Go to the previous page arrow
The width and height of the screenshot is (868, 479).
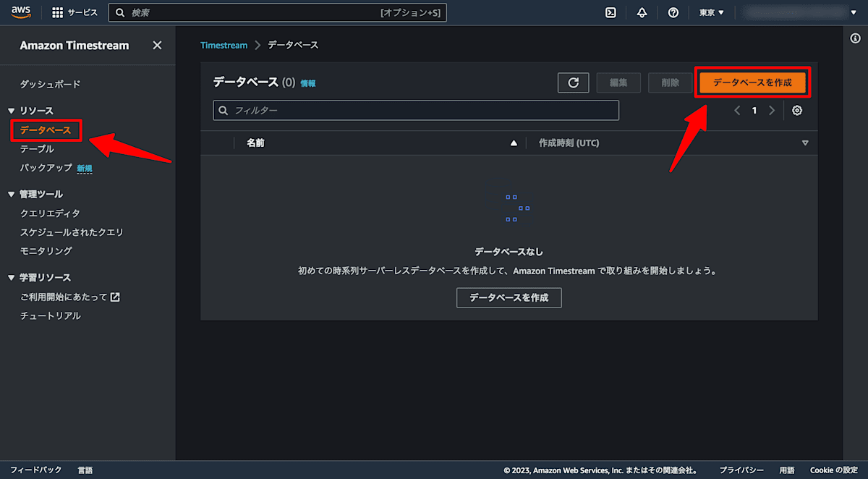[x=737, y=111]
